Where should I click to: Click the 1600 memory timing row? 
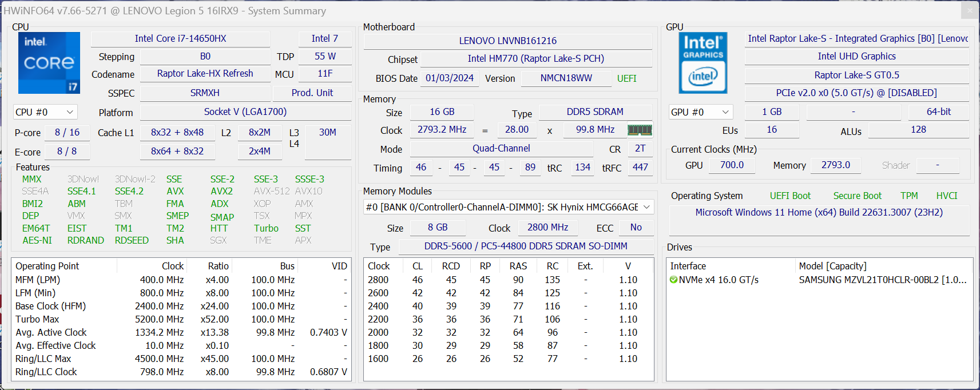509,359
